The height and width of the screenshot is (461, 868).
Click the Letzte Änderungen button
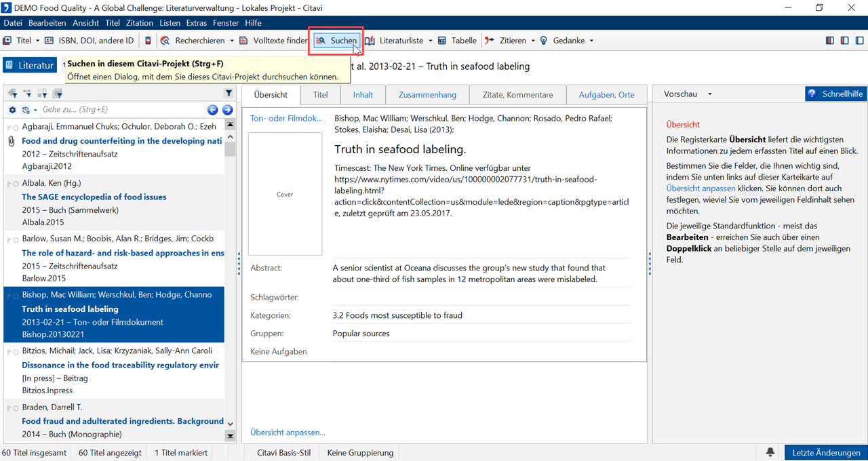point(826,452)
